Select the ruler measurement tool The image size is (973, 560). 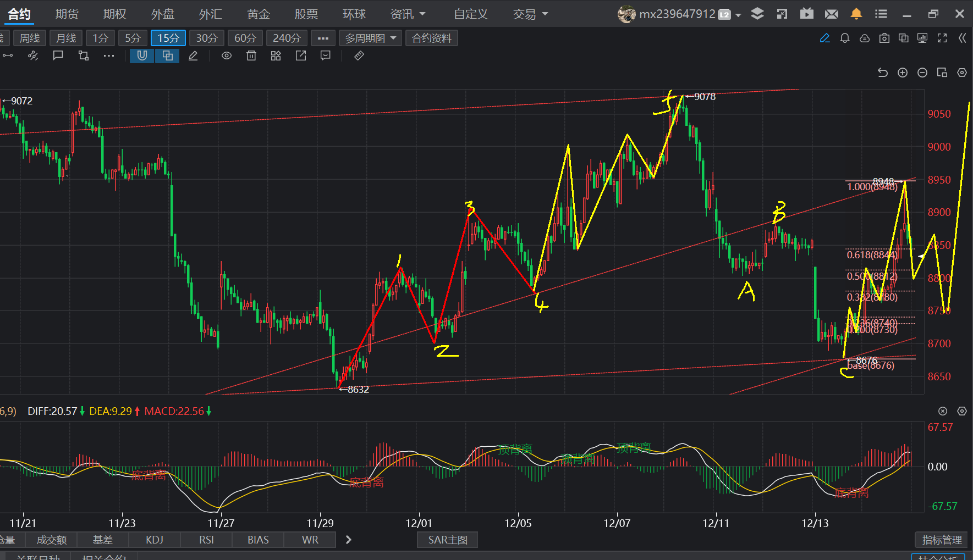(359, 56)
